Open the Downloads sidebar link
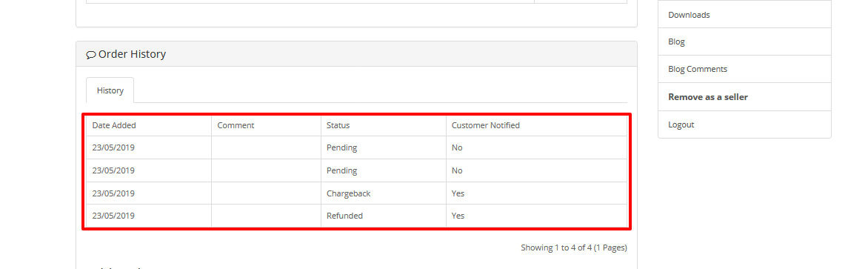The height and width of the screenshot is (269, 868). [x=744, y=15]
